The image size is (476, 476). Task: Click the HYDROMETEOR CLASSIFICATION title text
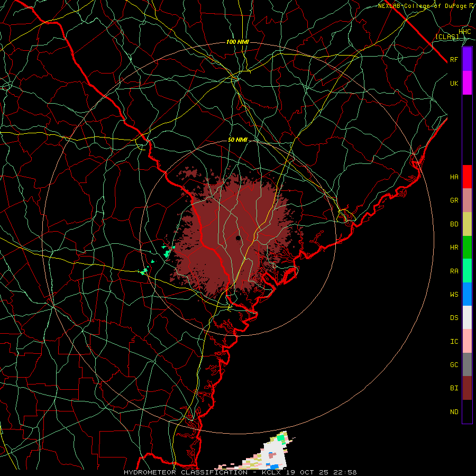pyautogui.click(x=186, y=472)
